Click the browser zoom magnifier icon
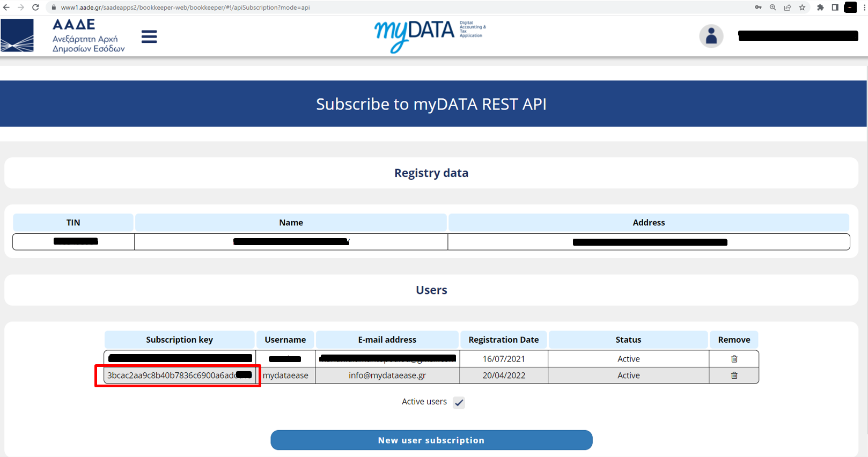The height and width of the screenshot is (457, 868). tap(773, 8)
